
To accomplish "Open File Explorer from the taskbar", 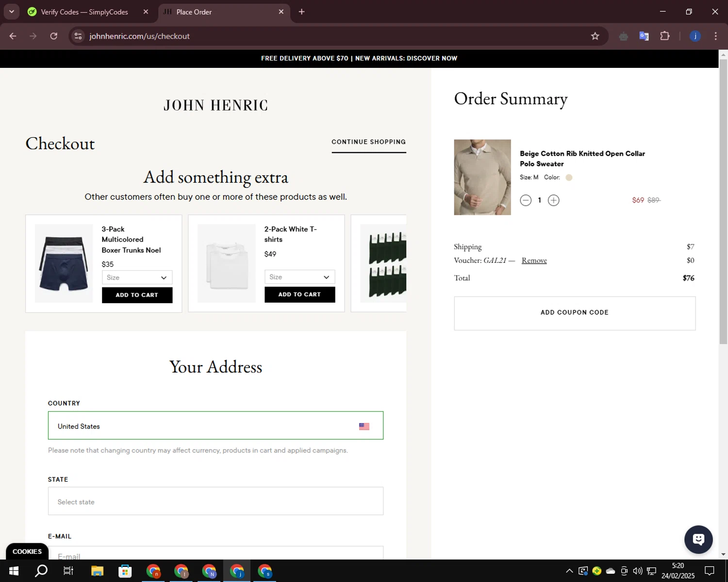I will pyautogui.click(x=97, y=571).
